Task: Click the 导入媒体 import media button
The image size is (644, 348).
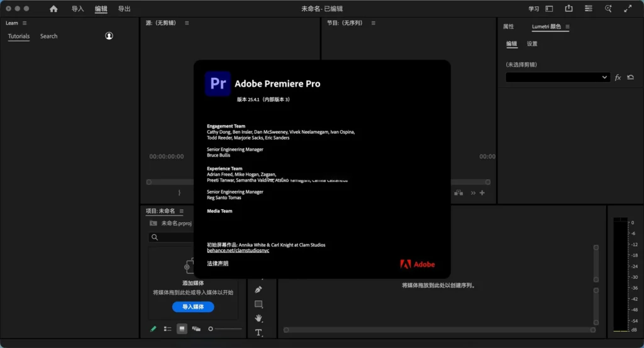Action: [193, 307]
